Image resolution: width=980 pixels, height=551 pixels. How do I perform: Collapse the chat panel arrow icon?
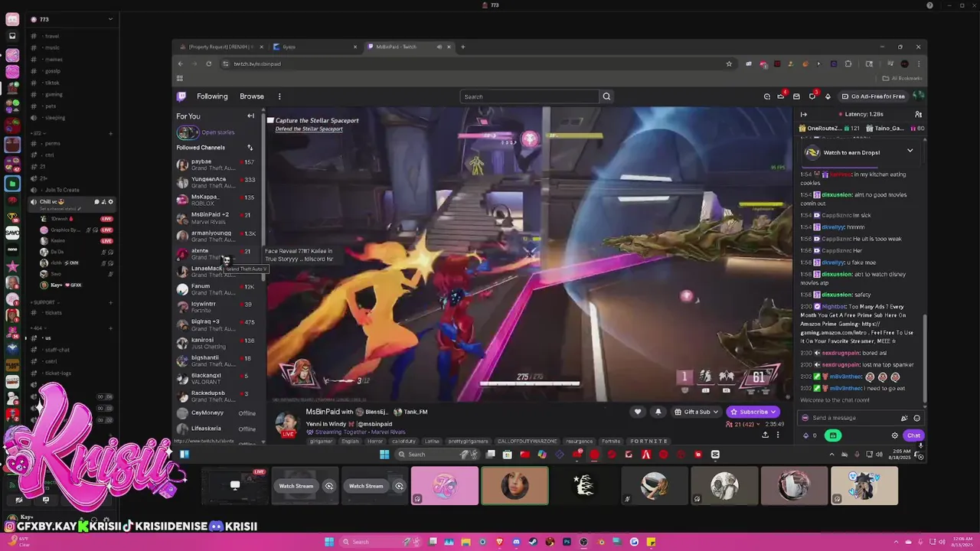click(804, 114)
